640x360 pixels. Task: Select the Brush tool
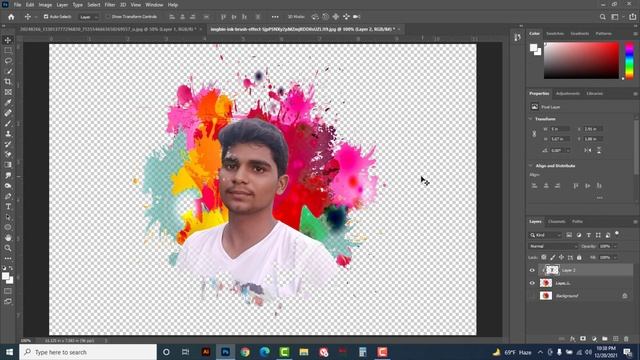pos(8,123)
